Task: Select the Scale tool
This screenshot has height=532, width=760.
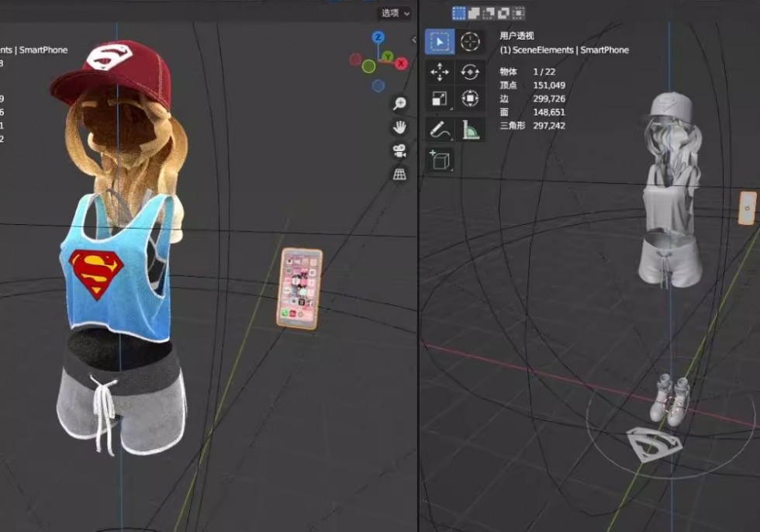Action: pyautogui.click(x=440, y=98)
